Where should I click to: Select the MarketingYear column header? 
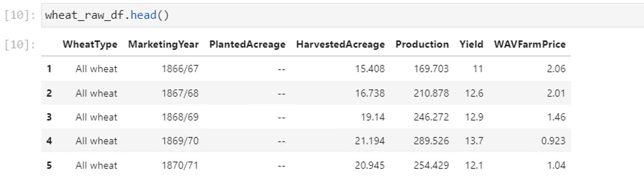pos(163,44)
